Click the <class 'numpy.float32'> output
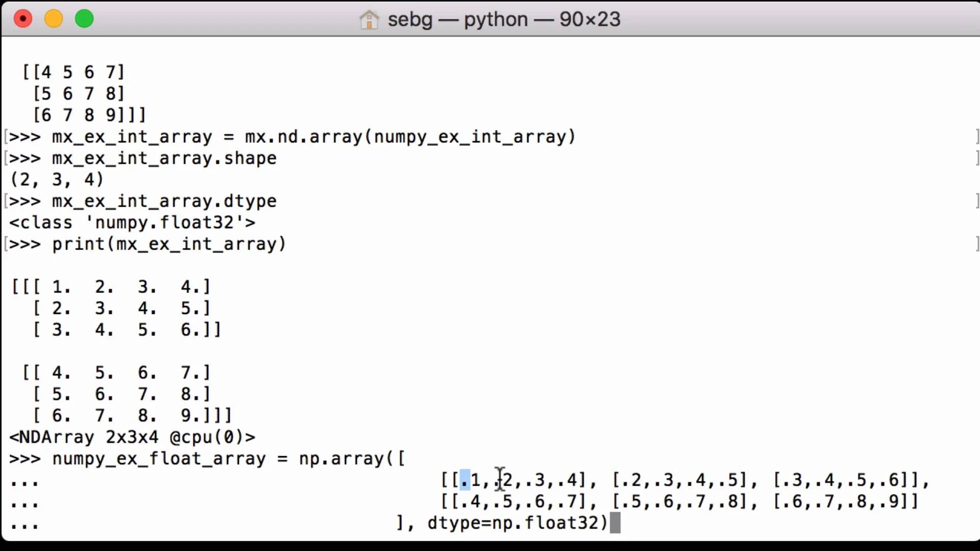 point(132,222)
